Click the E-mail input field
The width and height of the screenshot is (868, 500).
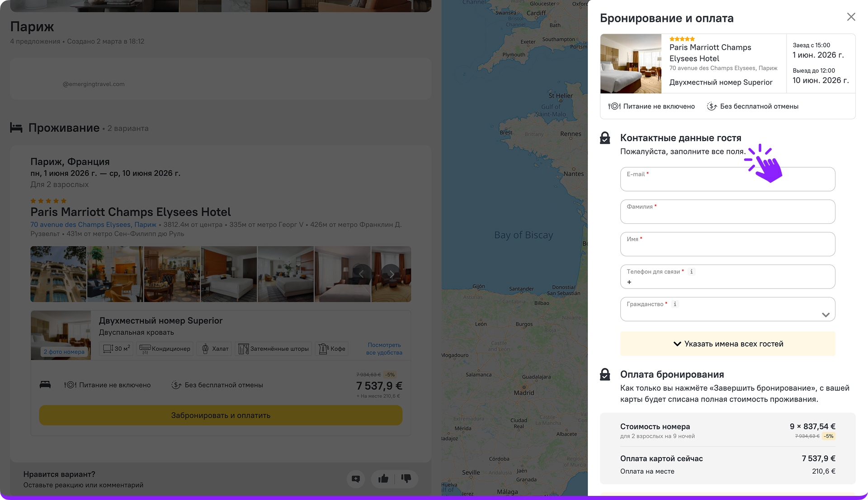[727, 182]
